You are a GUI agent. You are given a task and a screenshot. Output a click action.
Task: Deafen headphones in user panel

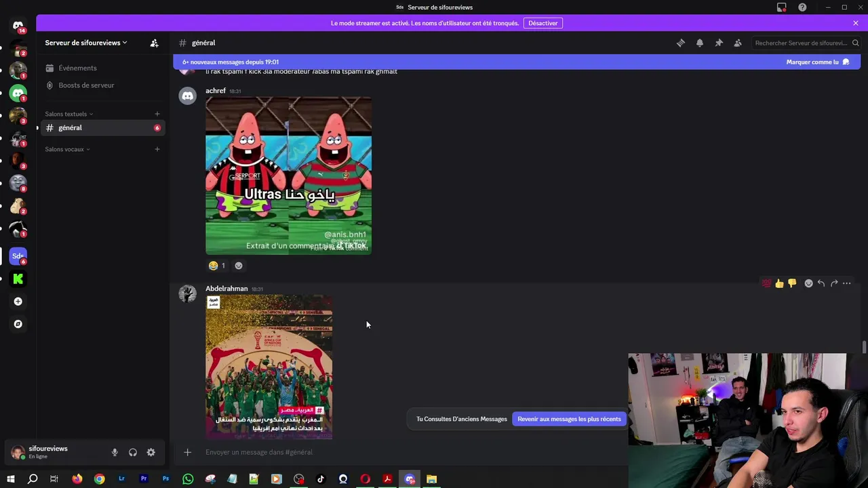133,452
